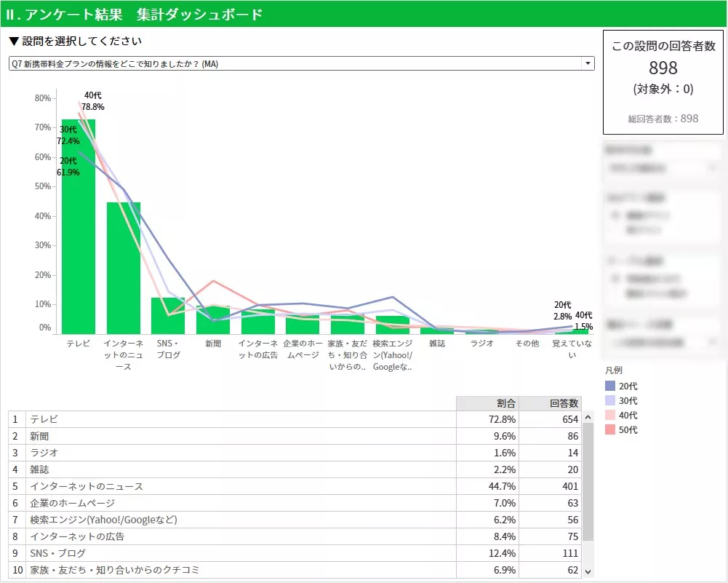Click the 40代 78.8% data label
728x583 pixels.
click(x=93, y=101)
